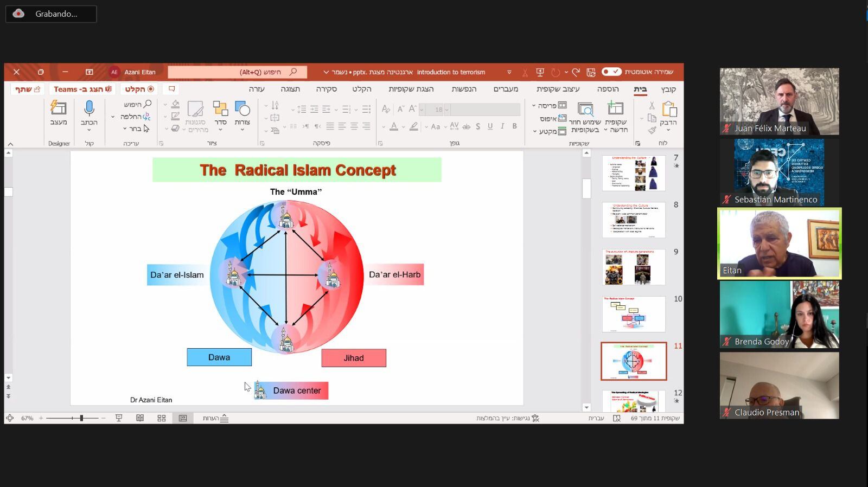868x487 pixels.
Task: Click the Paste clipboard icon
Action: [669, 111]
